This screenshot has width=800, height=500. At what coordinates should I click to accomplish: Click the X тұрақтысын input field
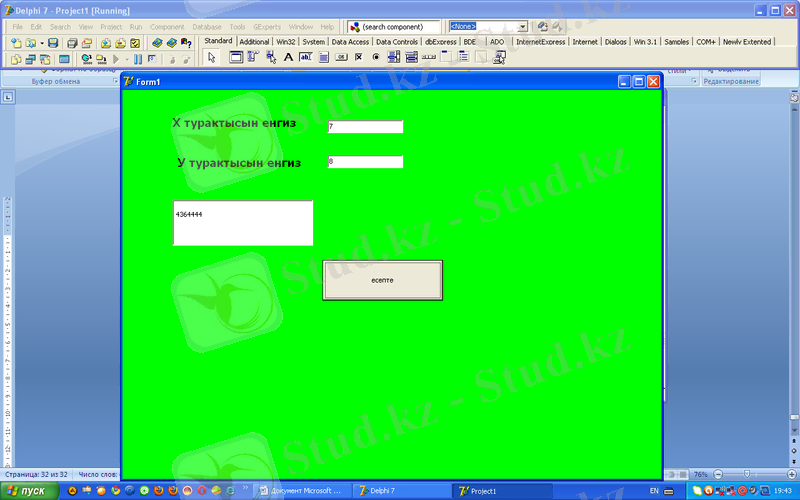[365, 127]
